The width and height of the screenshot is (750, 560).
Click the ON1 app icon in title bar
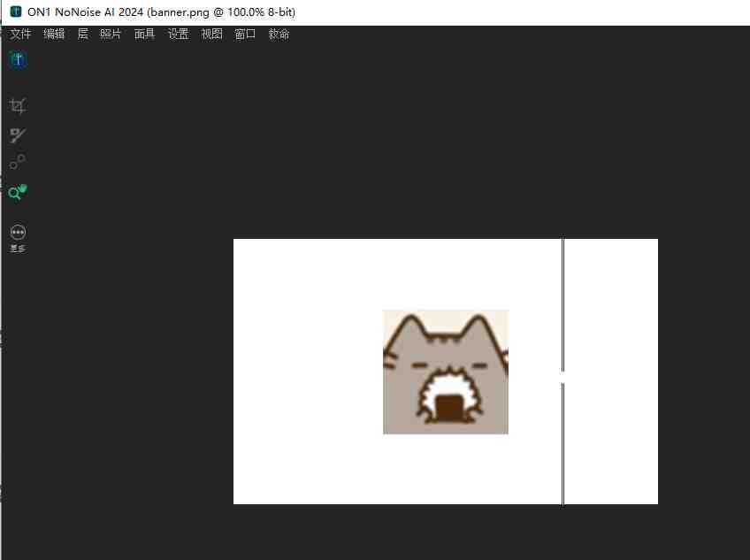click(16, 12)
